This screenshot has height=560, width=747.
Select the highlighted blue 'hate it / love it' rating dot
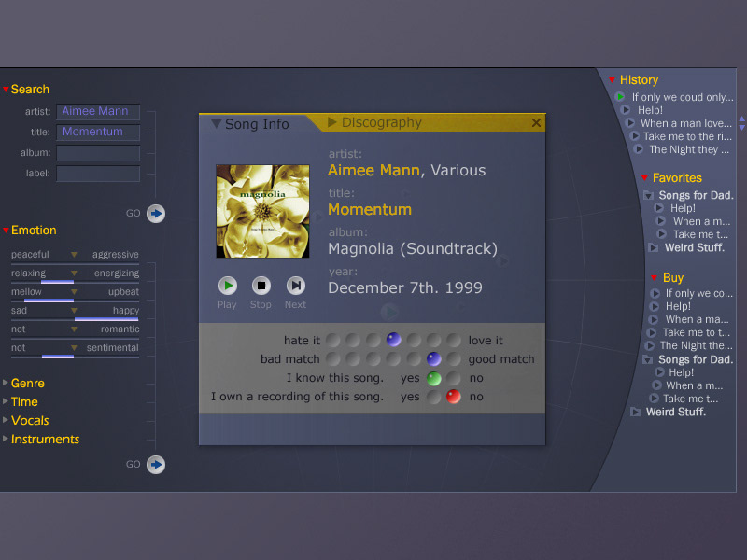[393, 340]
